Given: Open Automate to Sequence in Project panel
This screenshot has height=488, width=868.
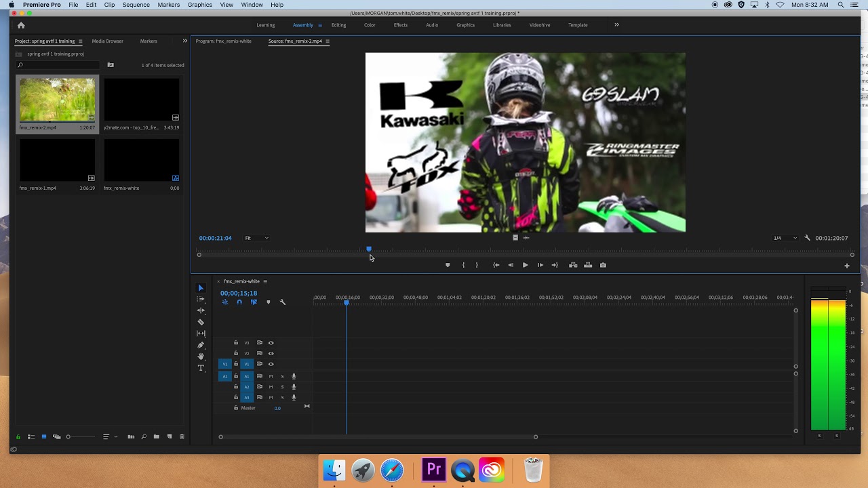Looking at the screenshot, I should click(x=131, y=436).
